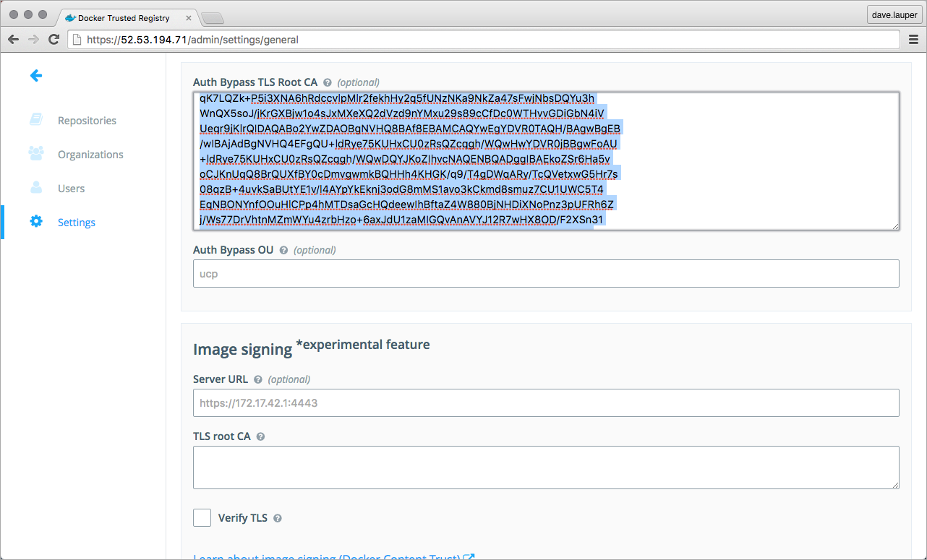This screenshot has height=560, width=927.
Task: Click the Server URL input field
Action: [546, 402]
